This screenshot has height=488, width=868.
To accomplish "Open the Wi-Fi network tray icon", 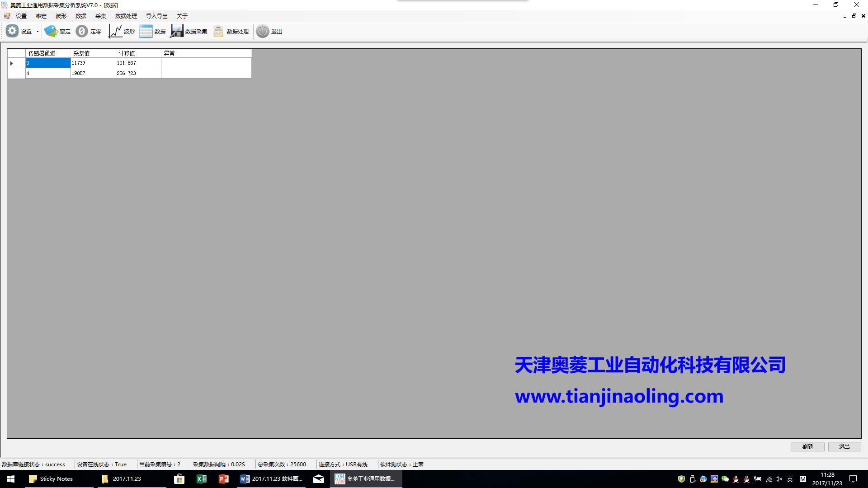I will pyautogui.click(x=769, y=479).
